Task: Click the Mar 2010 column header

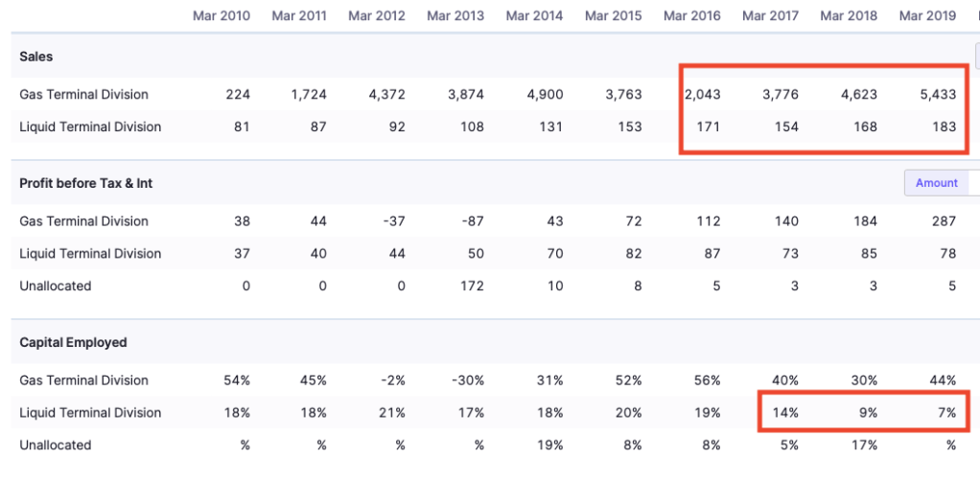Action: [x=222, y=15]
